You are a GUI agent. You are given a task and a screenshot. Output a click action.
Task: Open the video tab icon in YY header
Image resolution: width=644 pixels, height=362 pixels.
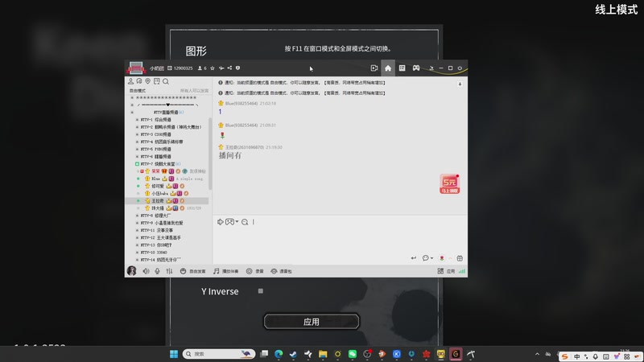click(x=374, y=68)
